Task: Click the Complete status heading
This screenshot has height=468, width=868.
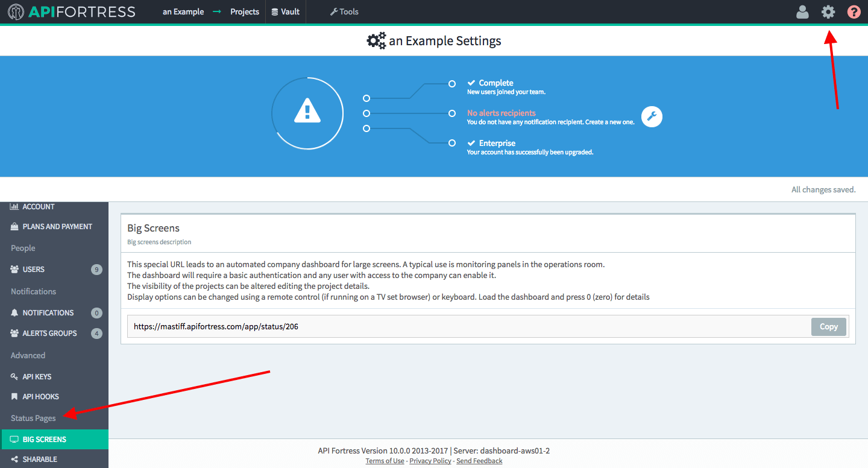Action: click(x=496, y=83)
